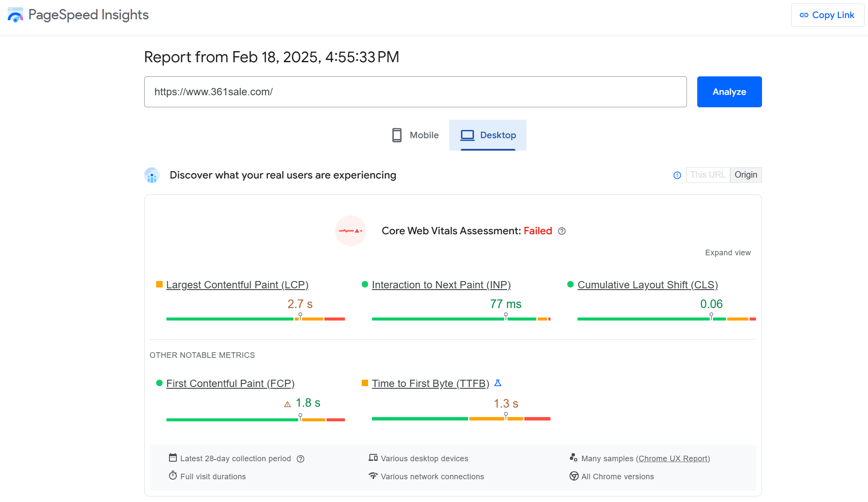
Task: Click the PageSpeed Insights logo icon
Action: [15, 15]
